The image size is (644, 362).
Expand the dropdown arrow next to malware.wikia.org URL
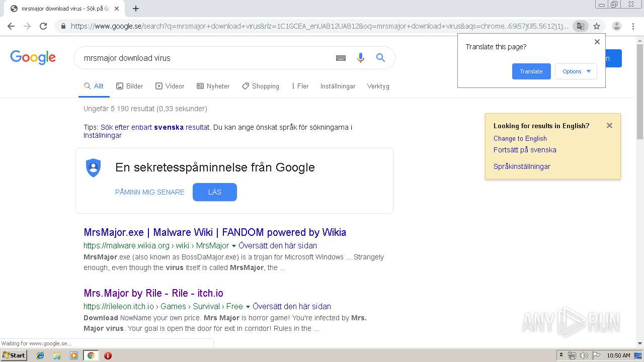click(233, 246)
